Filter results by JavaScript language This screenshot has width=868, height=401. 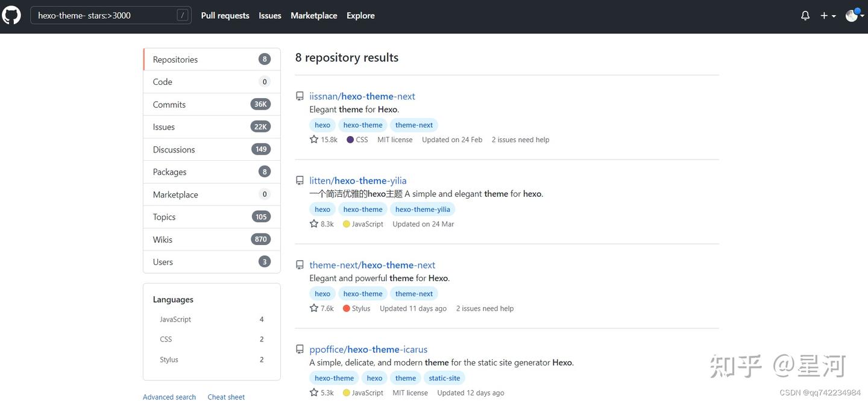(175, 319)
